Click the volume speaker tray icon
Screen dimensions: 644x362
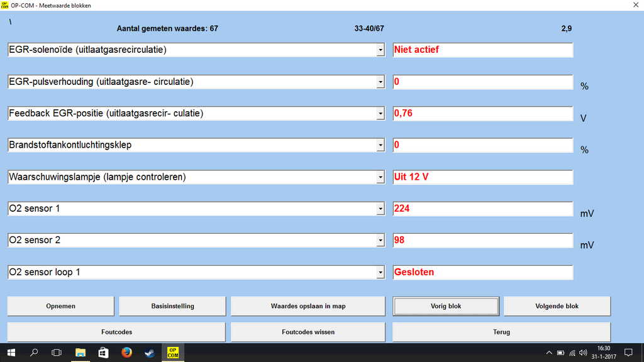pos(583,353)
